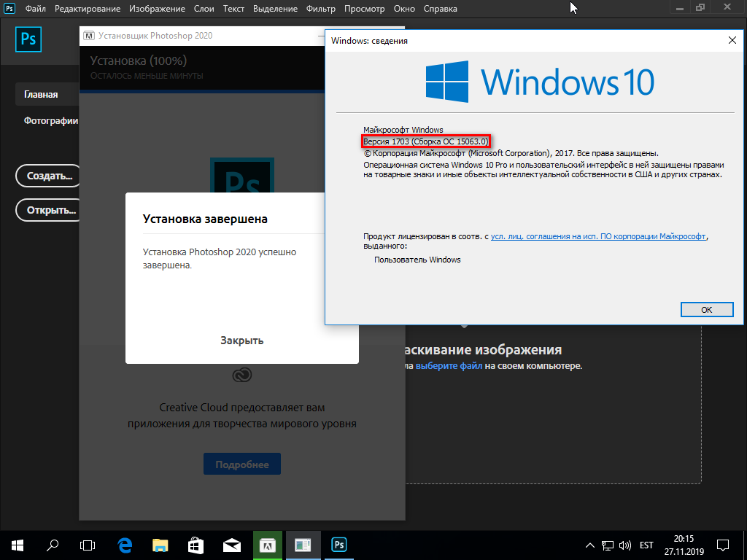Launch Microsoft Store from the taskbar

pos(196,545)
